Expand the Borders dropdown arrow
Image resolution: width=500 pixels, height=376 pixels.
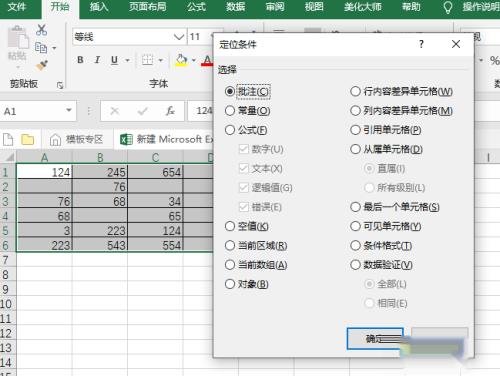[x=161, y=60]
